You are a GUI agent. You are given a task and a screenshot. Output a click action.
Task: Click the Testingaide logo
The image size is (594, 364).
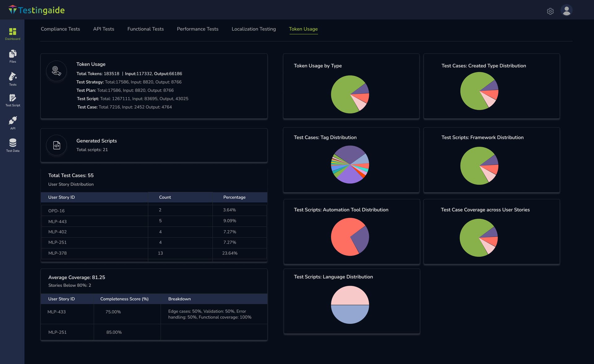tap(37, 10)
